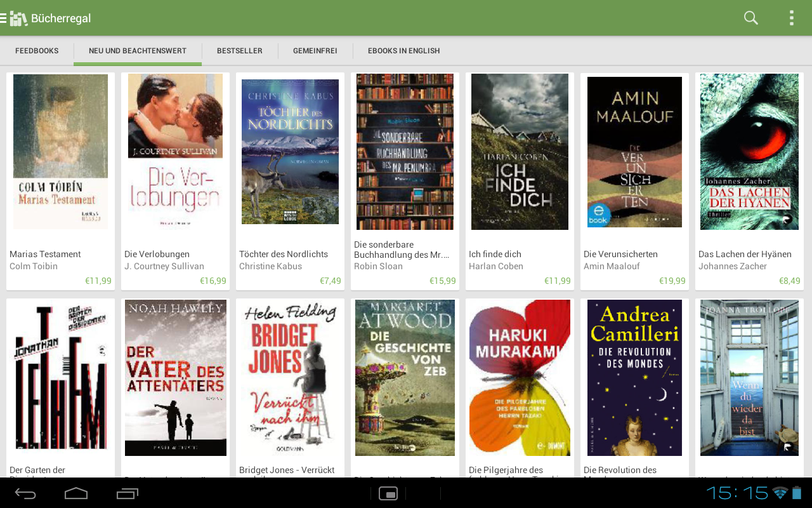
Task: Open Ich finde dich book cover
Action: click(520, 152)
